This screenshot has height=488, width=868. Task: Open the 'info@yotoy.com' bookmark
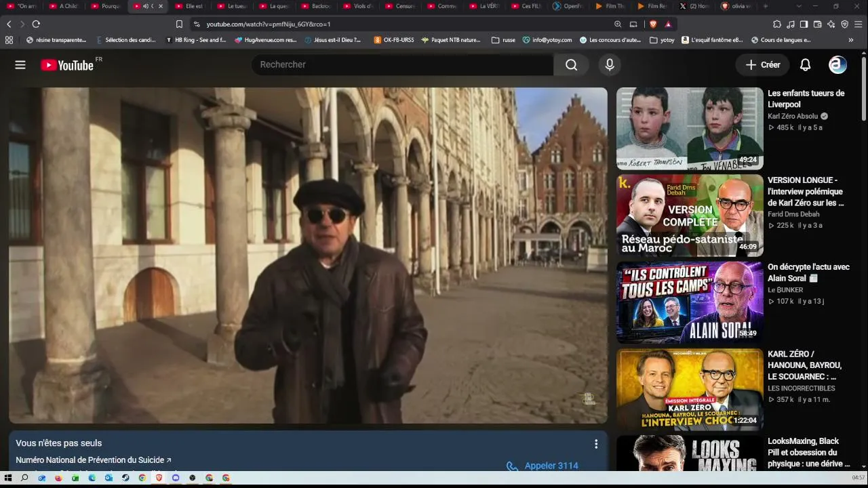tap(547, 40)
